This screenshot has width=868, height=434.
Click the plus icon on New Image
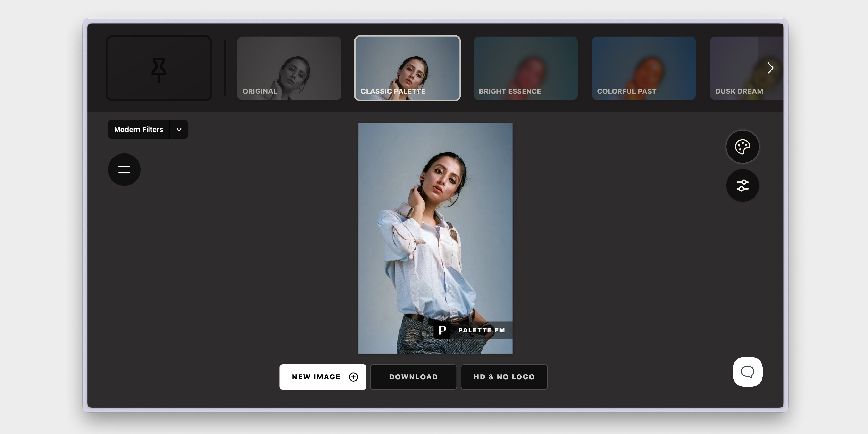(353, 377)
